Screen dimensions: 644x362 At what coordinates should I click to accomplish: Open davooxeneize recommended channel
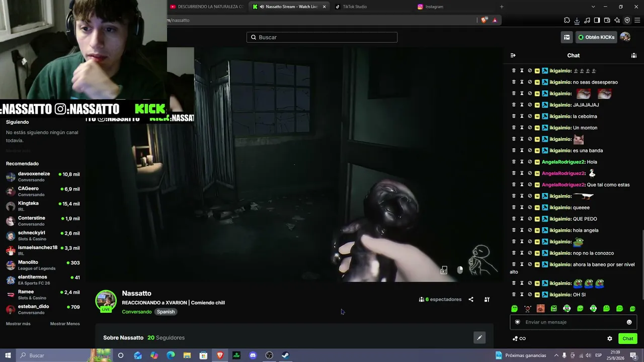click(x=43, y=176)
